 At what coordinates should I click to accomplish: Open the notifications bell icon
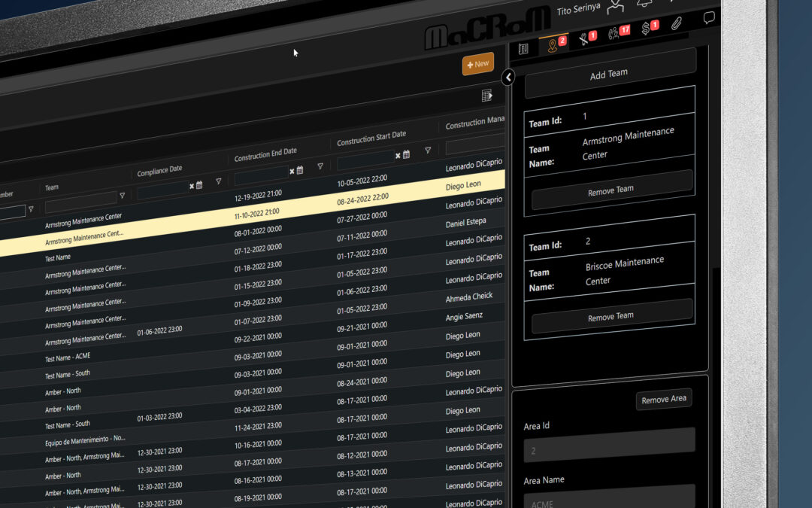coord(644,3)
